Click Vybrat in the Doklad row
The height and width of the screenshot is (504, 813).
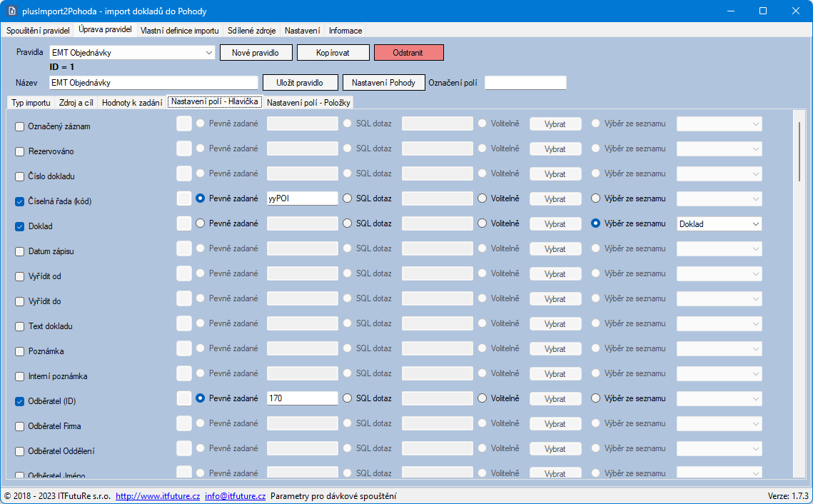(x=555, y=224)
